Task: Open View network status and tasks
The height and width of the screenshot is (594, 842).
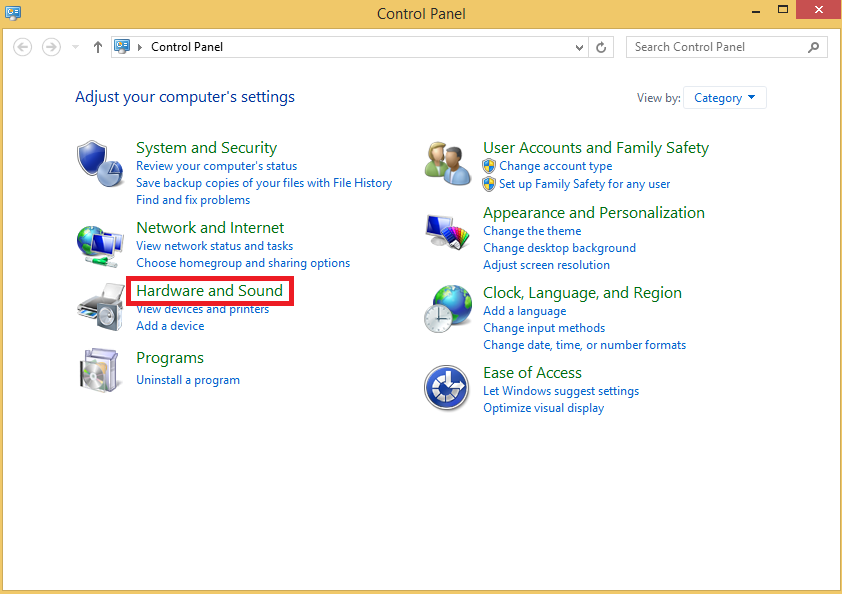Action: [215, 246]
